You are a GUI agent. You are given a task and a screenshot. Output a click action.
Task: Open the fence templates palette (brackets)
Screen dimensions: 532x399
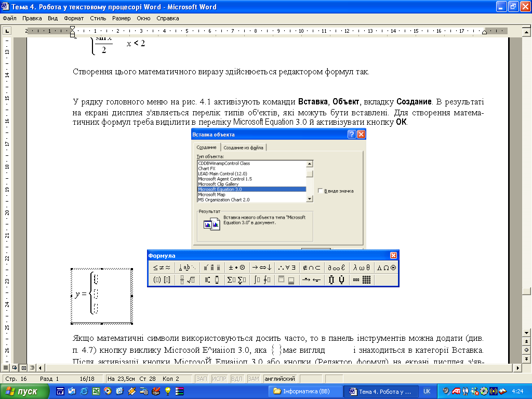(x=162, y=280)
